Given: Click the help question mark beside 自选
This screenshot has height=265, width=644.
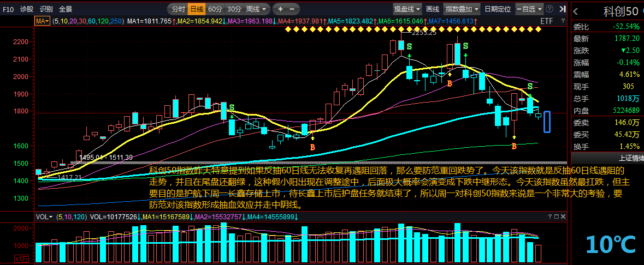Looking at the screenshot, I should (550, 9).
